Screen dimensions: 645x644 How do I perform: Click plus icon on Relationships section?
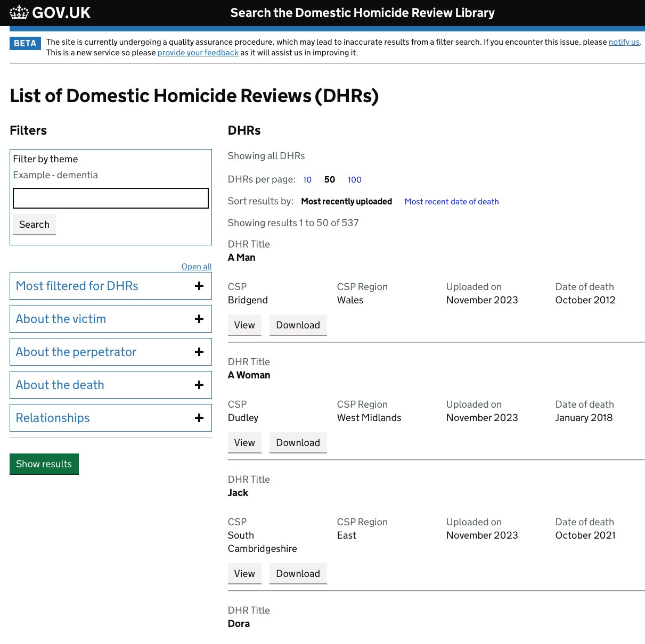(199, 418)
